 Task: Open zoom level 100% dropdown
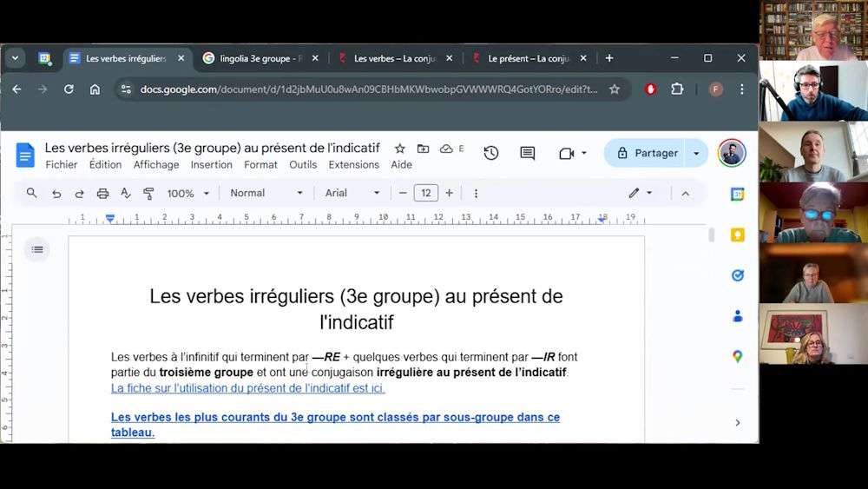tap(188, 194)
